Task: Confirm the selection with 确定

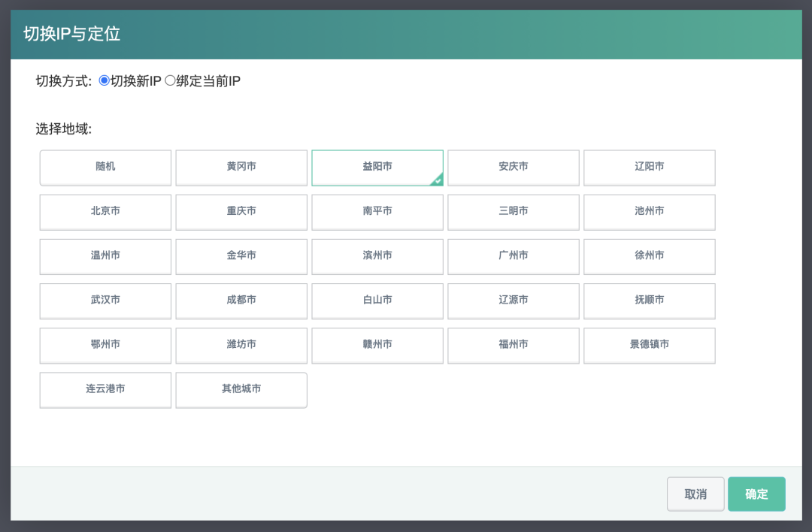Action: click(x=756, y=494)
